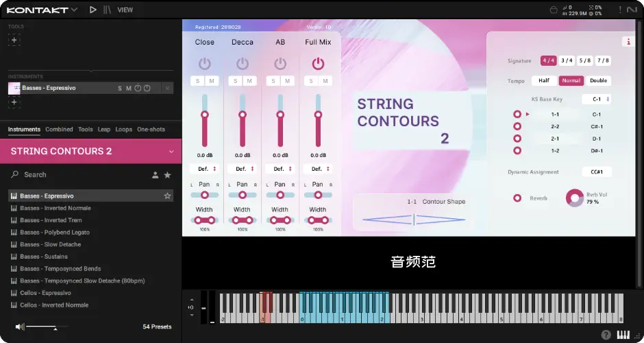Click the info icon in settings panel
Screen dimensions: 644x343
pos(628,42)
